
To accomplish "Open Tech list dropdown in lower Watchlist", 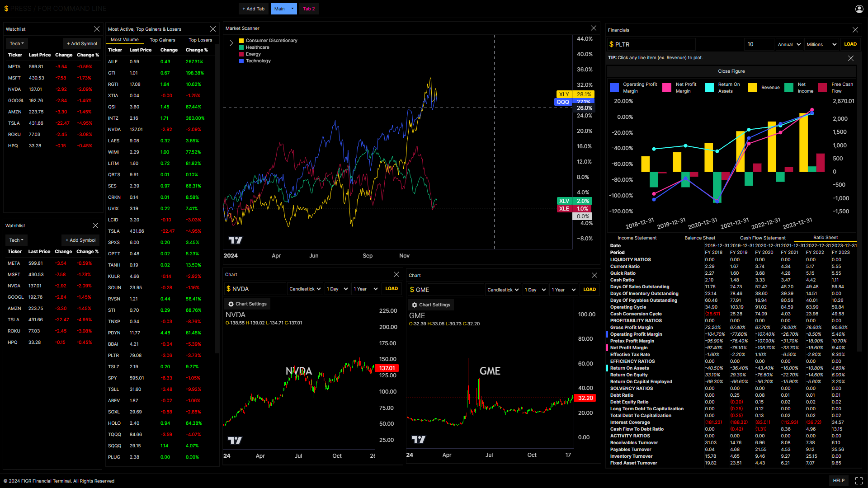I will 16,240.
